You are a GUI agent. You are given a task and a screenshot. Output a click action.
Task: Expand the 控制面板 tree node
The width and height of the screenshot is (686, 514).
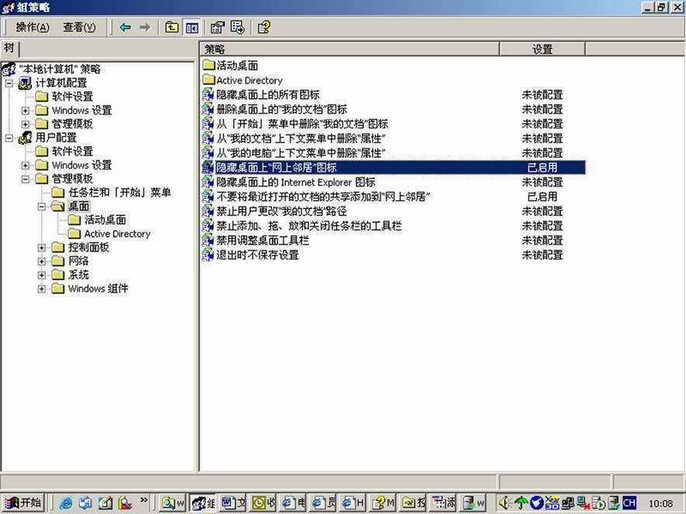(42, 247)
